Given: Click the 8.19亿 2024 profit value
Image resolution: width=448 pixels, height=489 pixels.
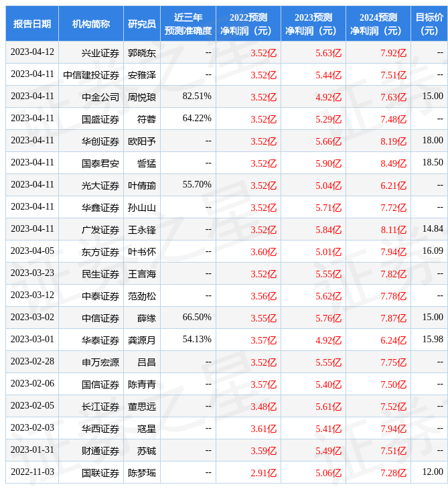Looking at the screenshot, I should 394,141.
